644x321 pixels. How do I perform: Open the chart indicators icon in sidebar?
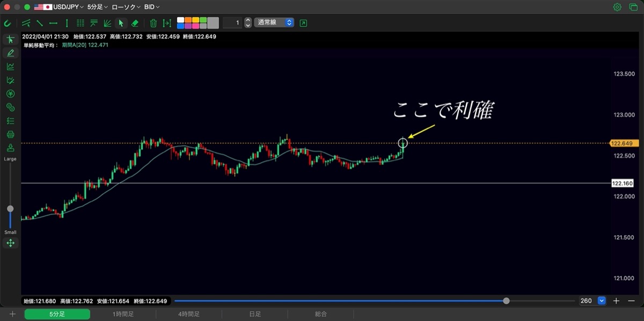pos(10,67)
